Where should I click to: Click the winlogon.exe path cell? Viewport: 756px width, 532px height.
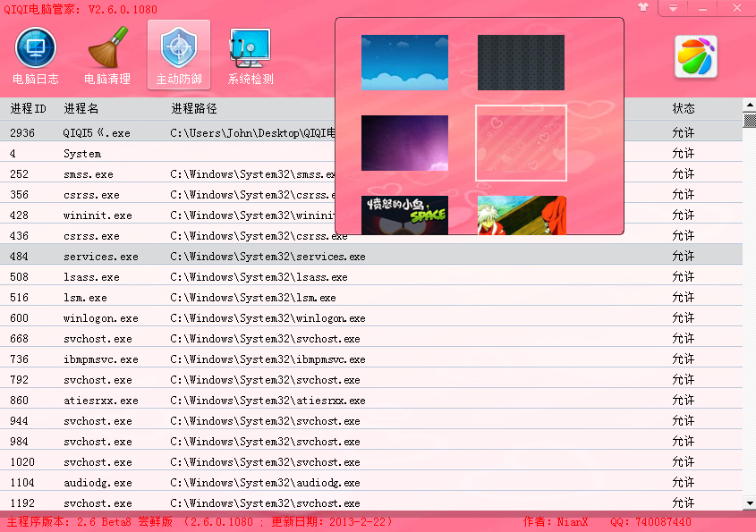pos(268,318)
